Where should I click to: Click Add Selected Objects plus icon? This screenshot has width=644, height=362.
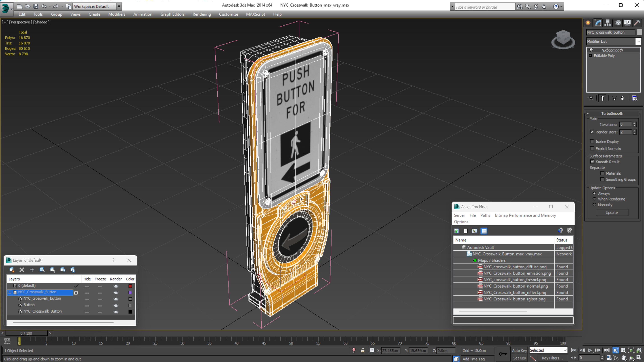(32, 270)
